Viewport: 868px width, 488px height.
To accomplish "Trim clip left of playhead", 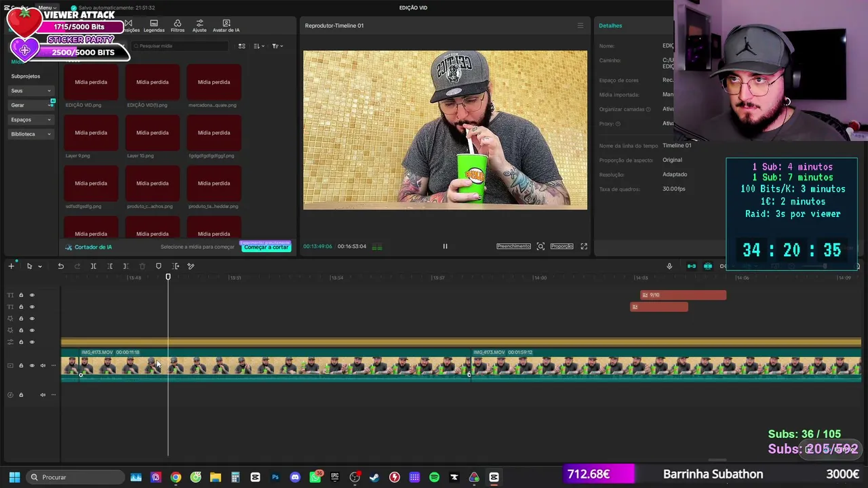I will point(110,266).
